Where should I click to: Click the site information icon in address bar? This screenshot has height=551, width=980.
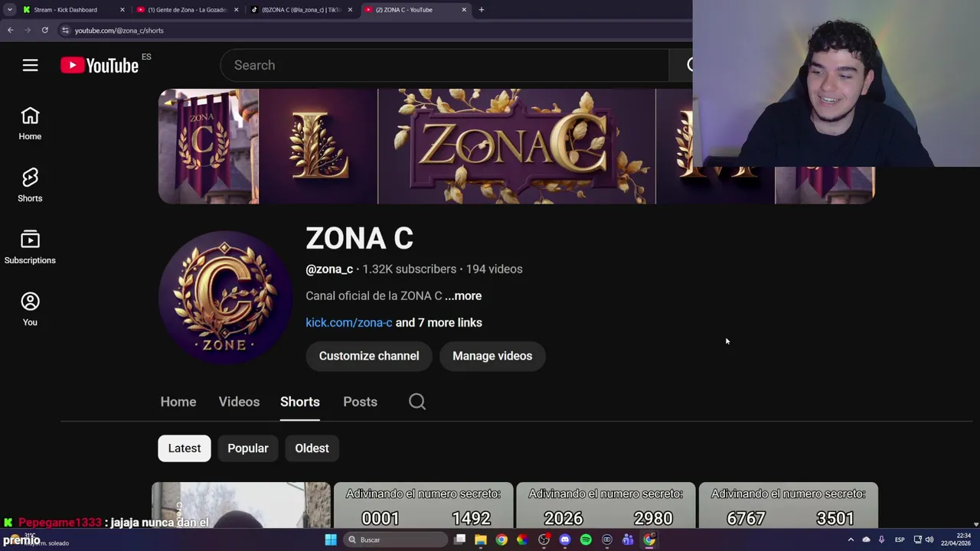point(66,31)
